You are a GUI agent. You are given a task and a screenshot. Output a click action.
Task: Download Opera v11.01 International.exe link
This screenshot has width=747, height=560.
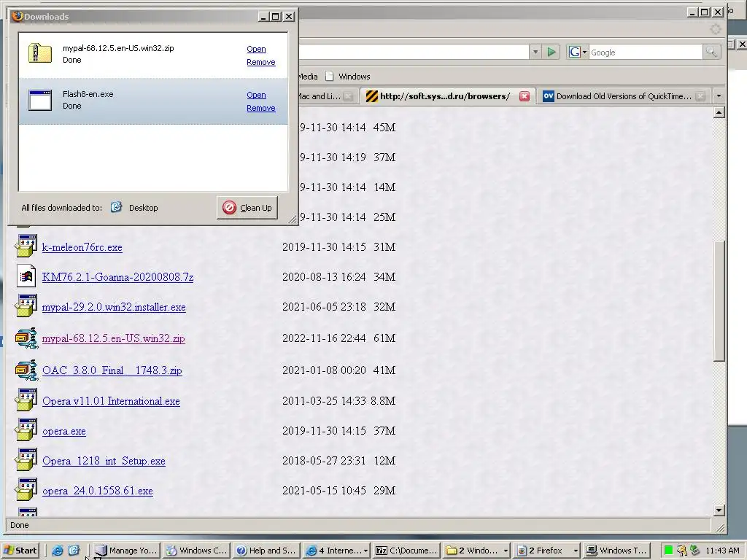[111, 402]
